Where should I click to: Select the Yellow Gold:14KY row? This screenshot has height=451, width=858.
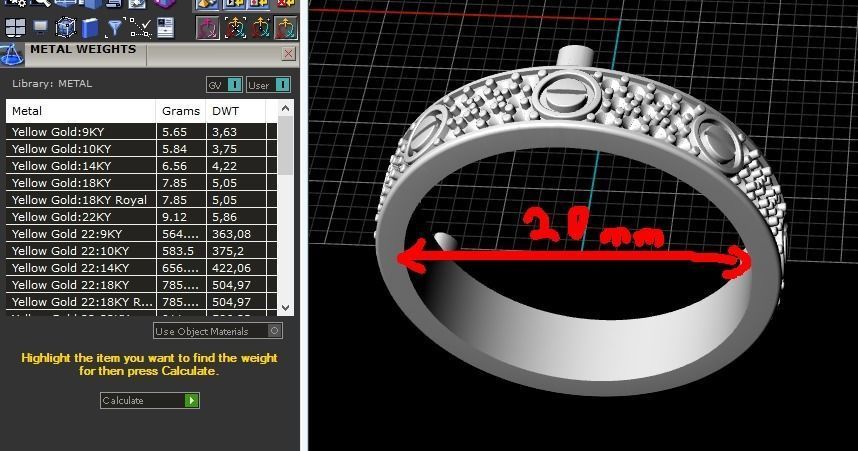click(x=141, y=166)
